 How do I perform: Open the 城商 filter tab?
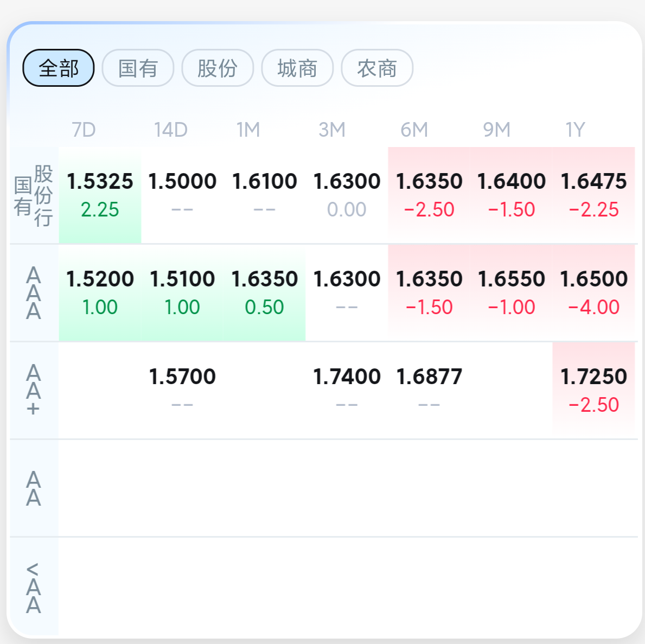click(x=297, y=68)
